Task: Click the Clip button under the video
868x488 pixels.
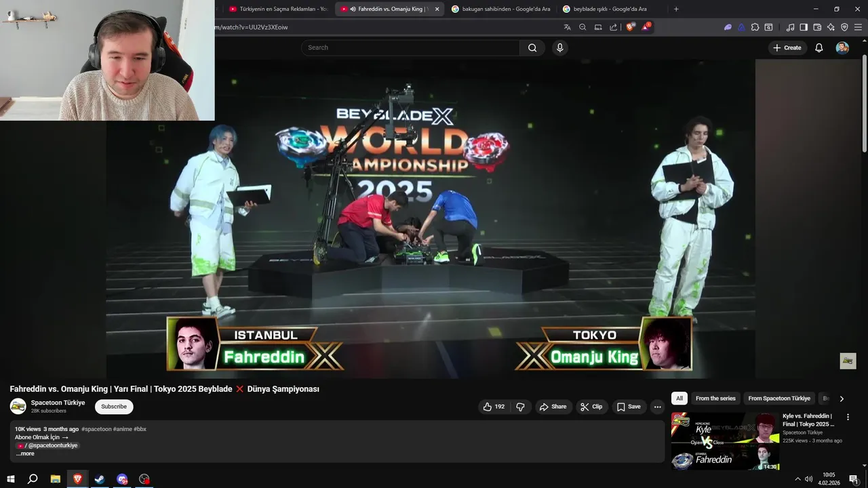Action: tap(591, 407)
